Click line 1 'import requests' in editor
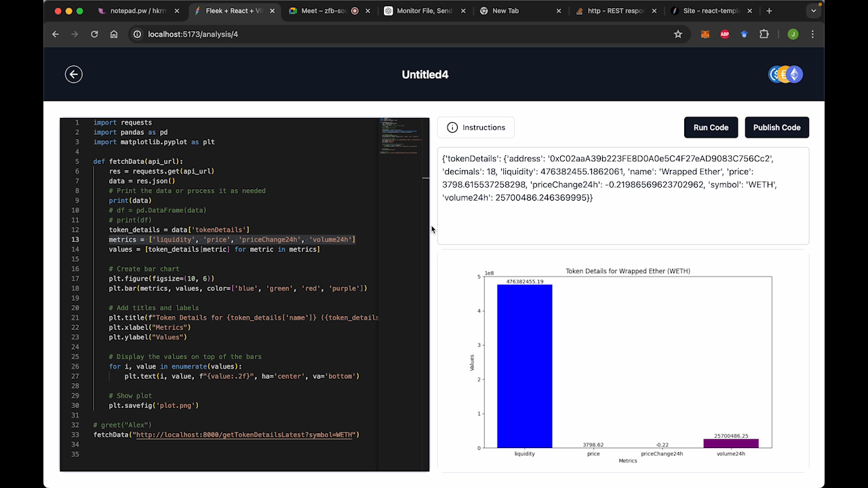Viewport: 868px width, 488px height. pos(123,123)
